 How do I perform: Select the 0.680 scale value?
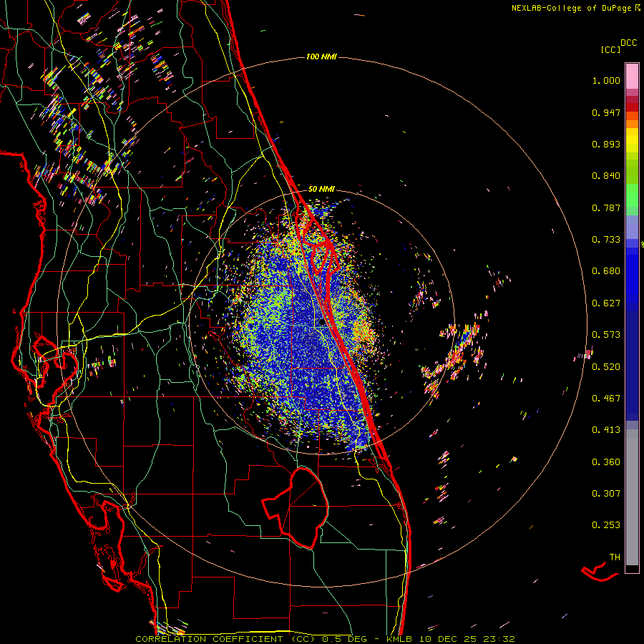[x=606, y=271]
